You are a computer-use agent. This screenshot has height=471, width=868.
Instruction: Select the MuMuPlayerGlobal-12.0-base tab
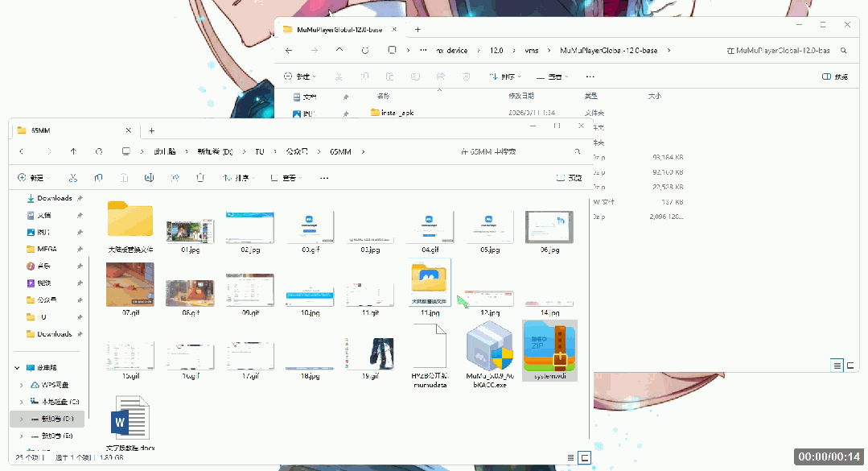339,29
